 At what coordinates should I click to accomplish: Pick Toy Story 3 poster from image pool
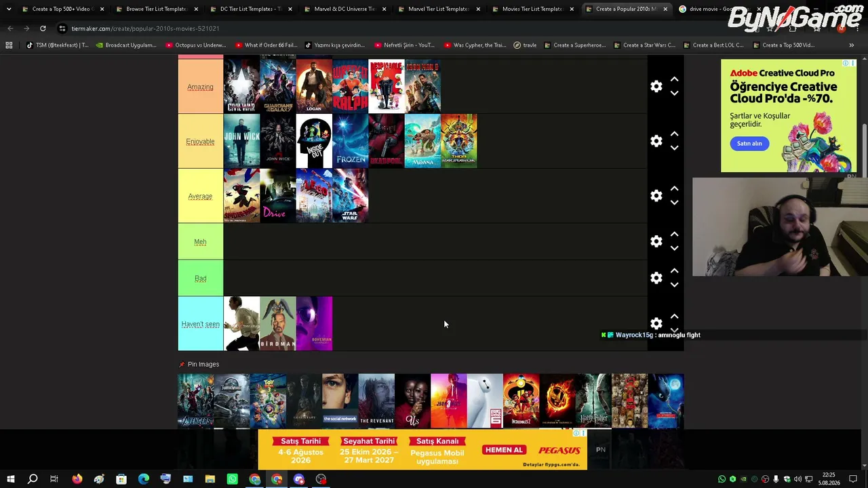[x=268, y=401]
